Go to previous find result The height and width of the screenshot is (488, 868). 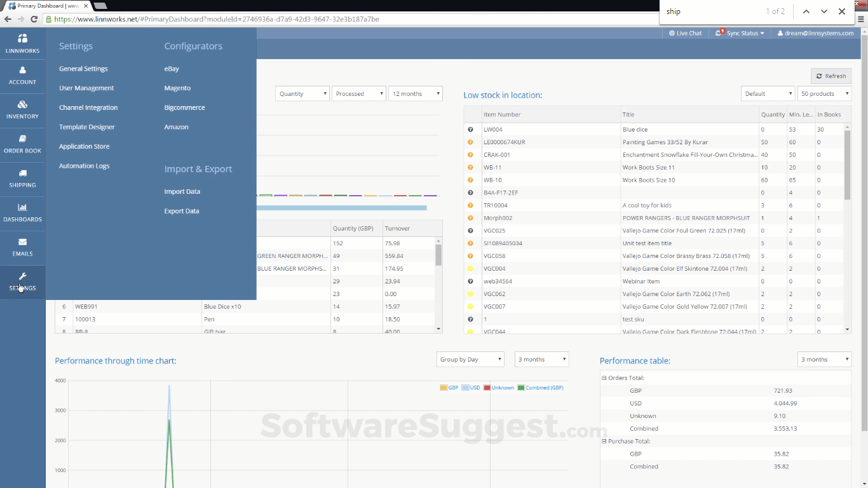[806, 11]
